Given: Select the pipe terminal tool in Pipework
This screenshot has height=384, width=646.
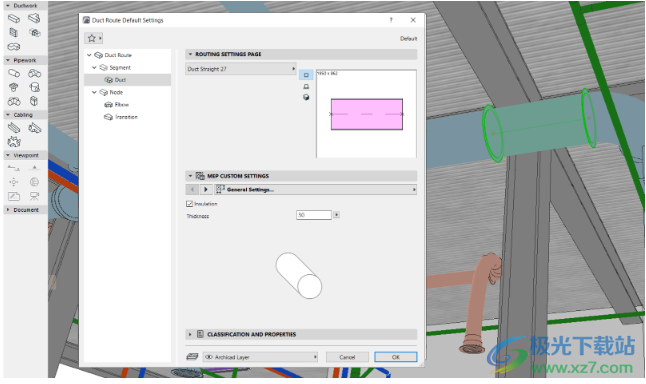Looking at the screenshot, I should click(x=14, y=87).
